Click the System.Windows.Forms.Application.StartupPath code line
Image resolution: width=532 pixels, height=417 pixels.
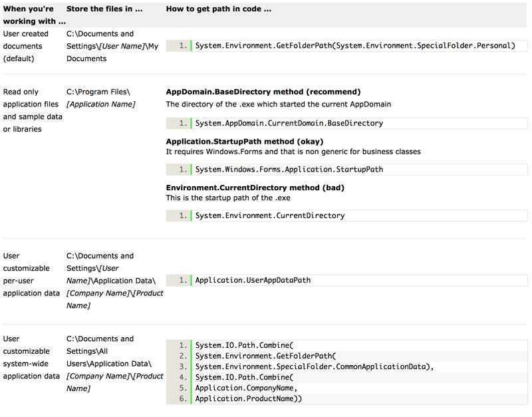(x=289, y=170)
